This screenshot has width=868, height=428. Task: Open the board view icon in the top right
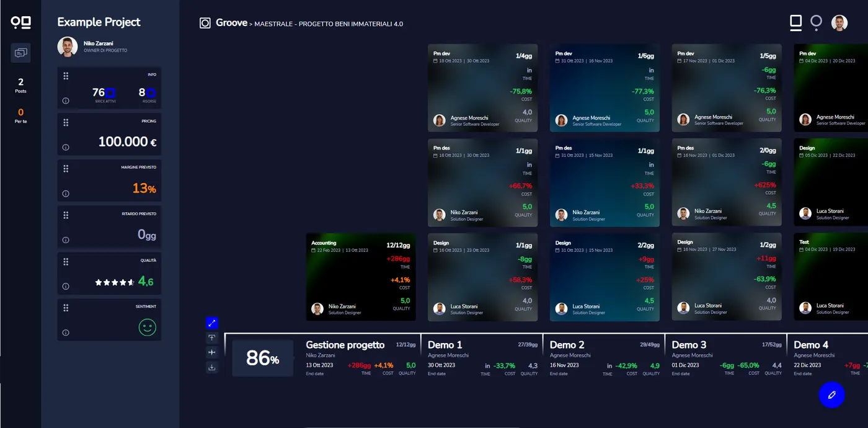795,23
